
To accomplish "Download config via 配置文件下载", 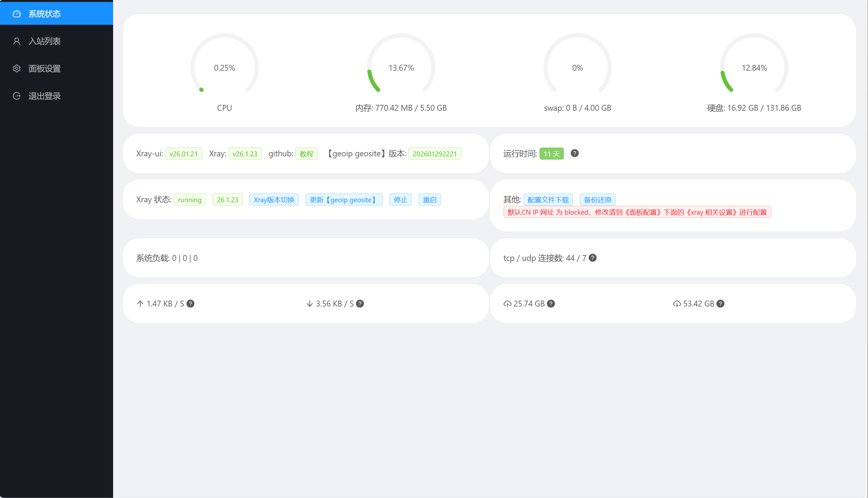I will (x=548, y=200).
